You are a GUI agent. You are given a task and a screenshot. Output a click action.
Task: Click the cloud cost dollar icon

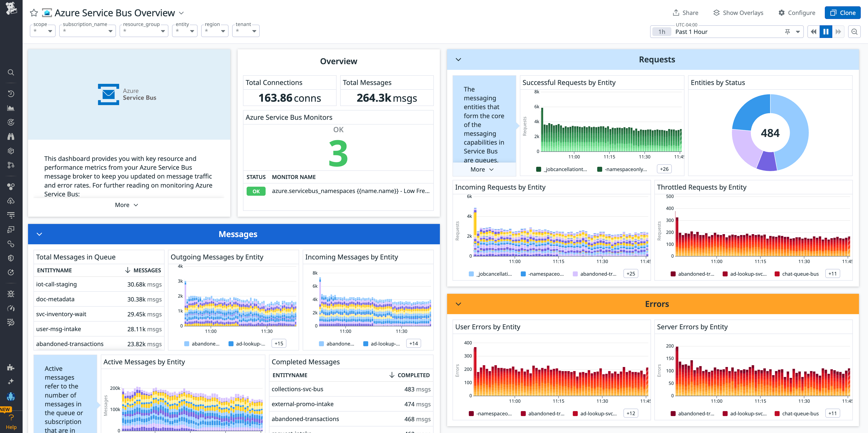[x=11, y=201]
